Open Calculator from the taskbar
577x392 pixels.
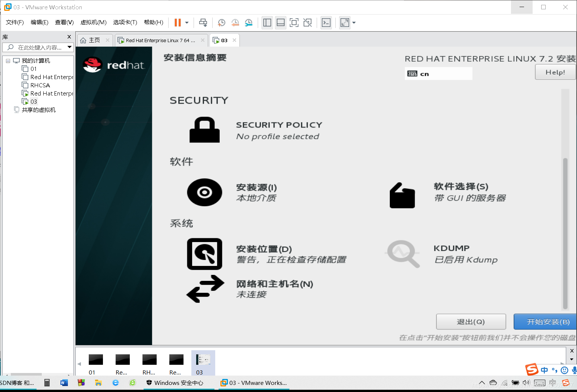(47, 383)
